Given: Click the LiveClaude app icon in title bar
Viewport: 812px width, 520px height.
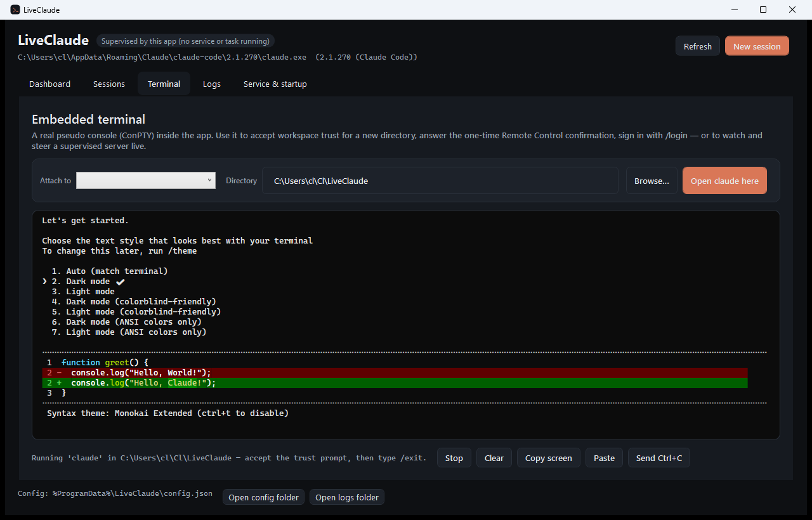Looking at the screenshot, I should pos(15,10).
